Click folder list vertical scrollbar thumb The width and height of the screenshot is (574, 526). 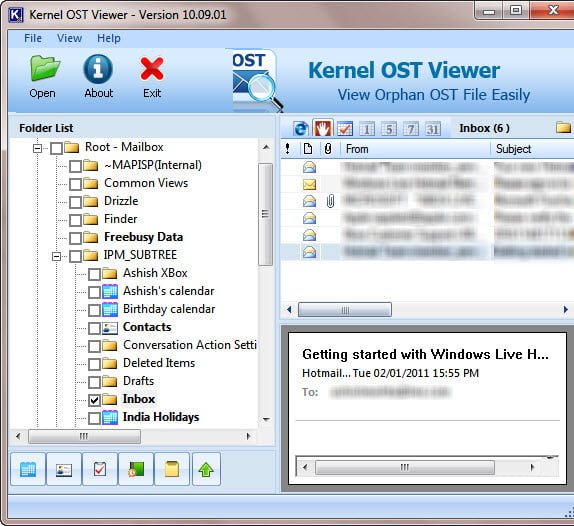(265, 214)
